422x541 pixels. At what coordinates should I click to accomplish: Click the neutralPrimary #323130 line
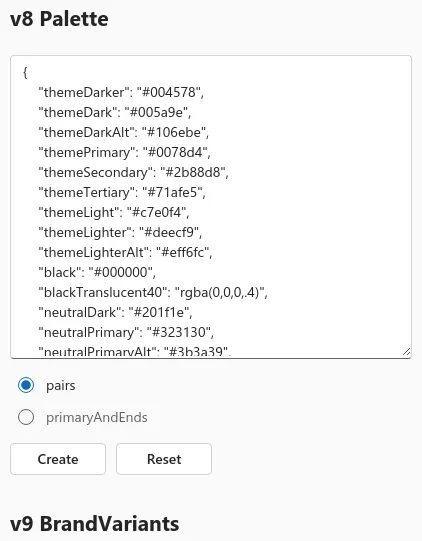[126, 332]
